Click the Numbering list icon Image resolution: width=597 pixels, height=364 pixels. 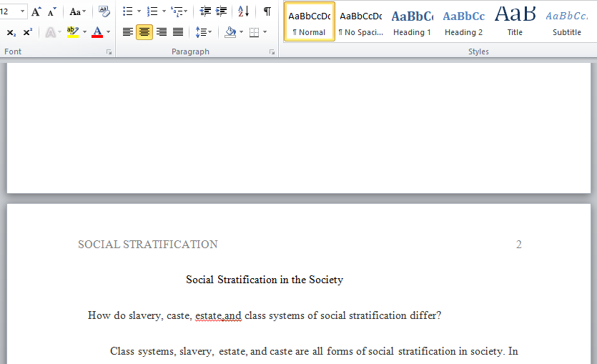pos(152,11)
